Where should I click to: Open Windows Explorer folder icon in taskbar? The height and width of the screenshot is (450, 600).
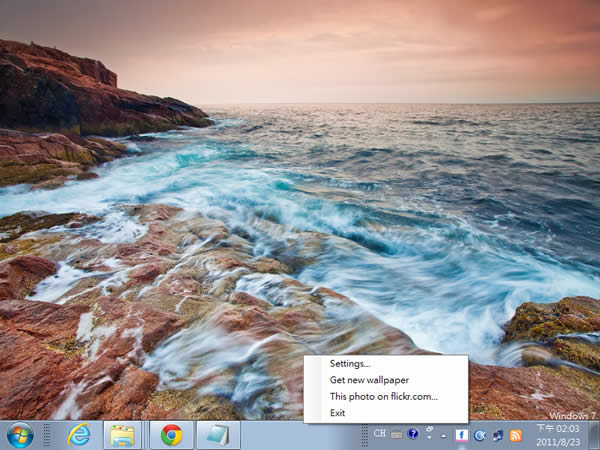coord(122,435)
